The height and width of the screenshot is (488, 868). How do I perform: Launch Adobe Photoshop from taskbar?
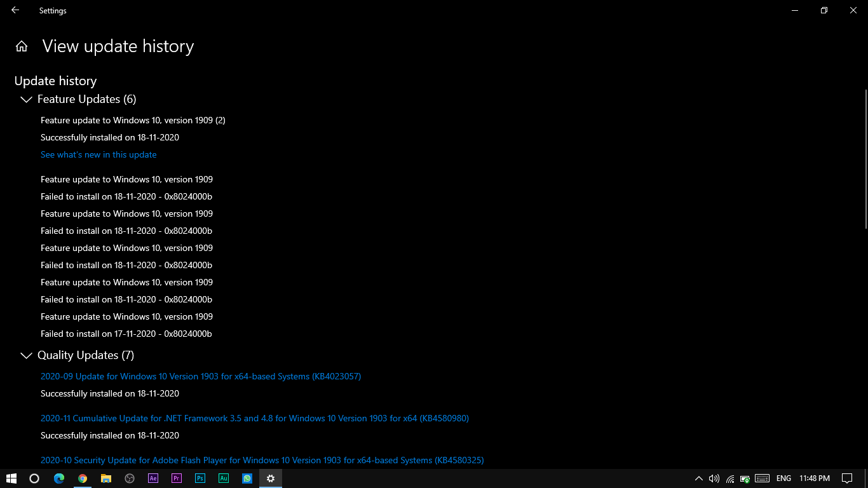pos(200,478)
